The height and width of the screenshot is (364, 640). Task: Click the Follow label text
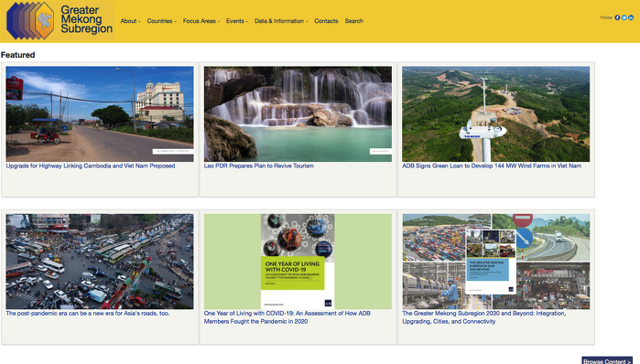pos(606,17)
